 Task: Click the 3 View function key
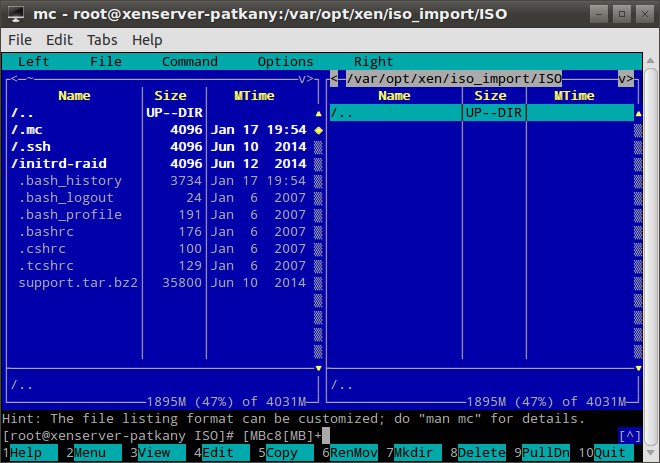(x=158, y=453)
